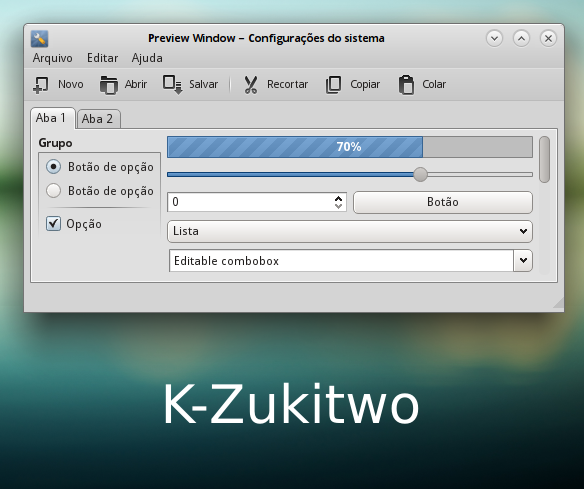This screenshot has height=489, width=584.
Task: Click the Abrir folder icon
Action: pos(108,85)
